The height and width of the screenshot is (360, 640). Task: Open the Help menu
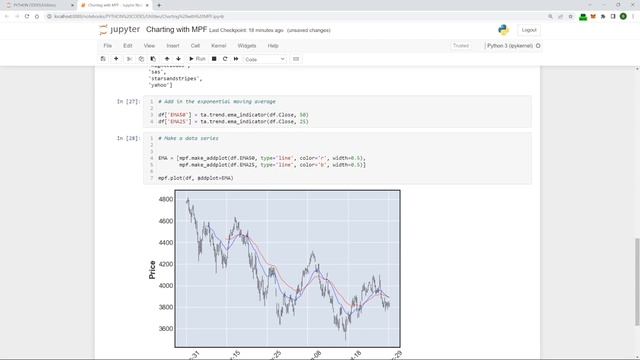point(273,46)
